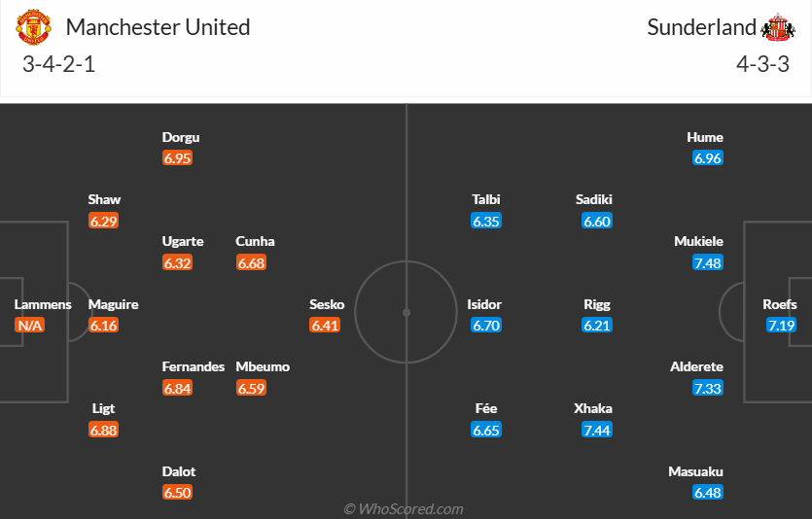Viewport: 812px width, 519px height.
Task: Select the Isidor player name
Action: [484, 304]
